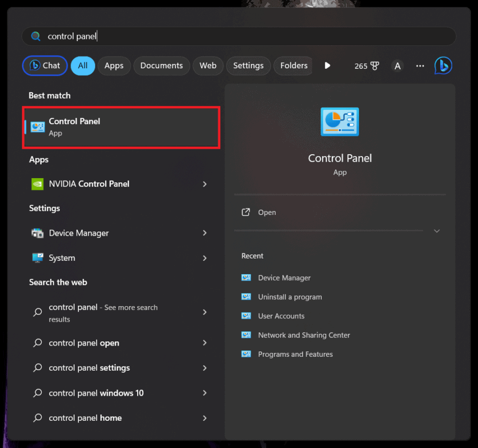Open the Chat button with Bing

45,66
